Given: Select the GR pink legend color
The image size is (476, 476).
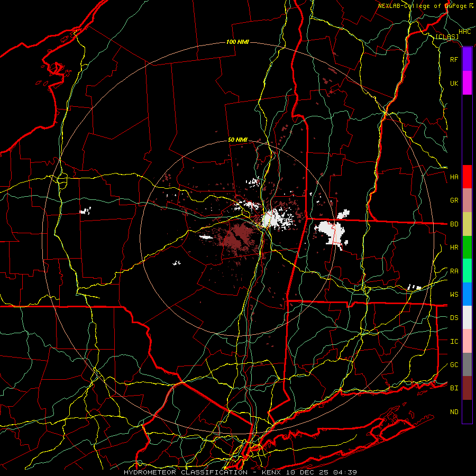Looking at the screenshot, I should [467, 200].
